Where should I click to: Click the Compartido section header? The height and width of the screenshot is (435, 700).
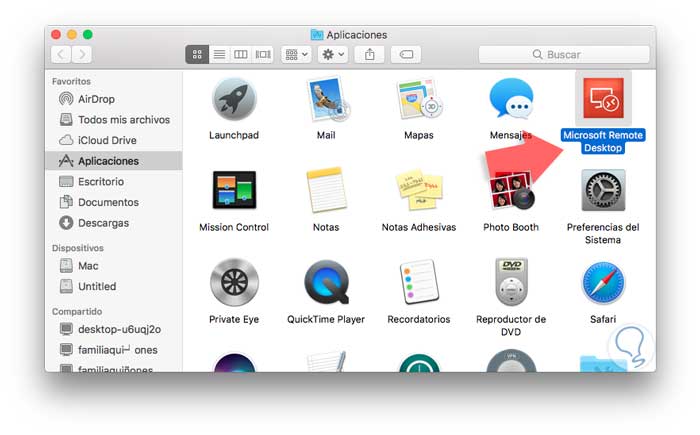[x=77, y=311]
